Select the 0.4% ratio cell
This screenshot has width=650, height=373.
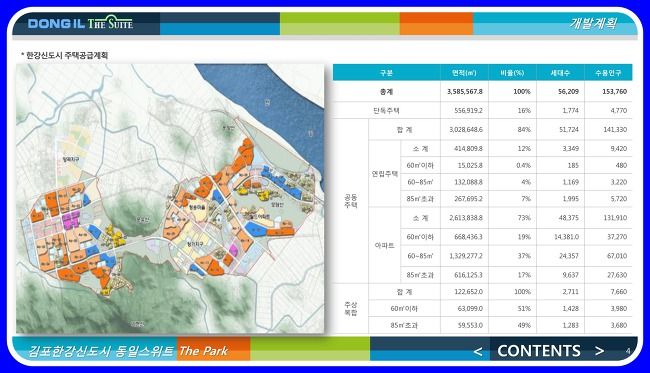[x=523, y=165]
